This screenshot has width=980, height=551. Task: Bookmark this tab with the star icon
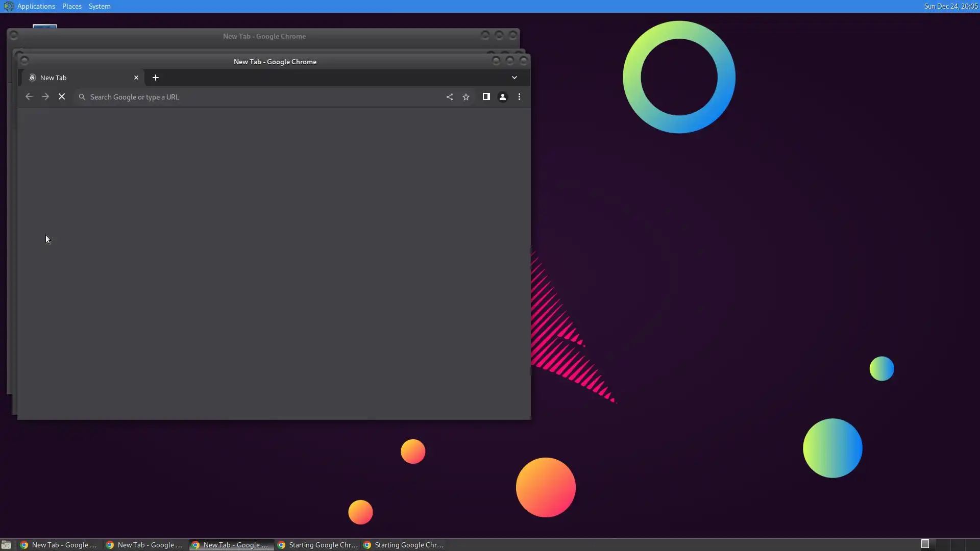466,97
